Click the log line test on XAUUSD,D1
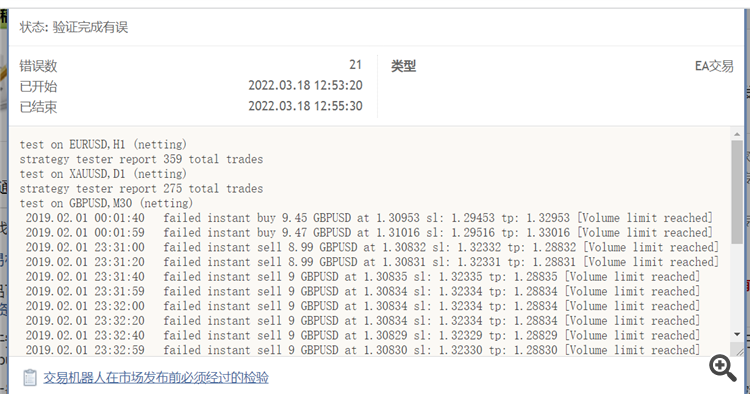Viewport: 750px width, 394px height. pyautogui.click(x=103, y=174)
